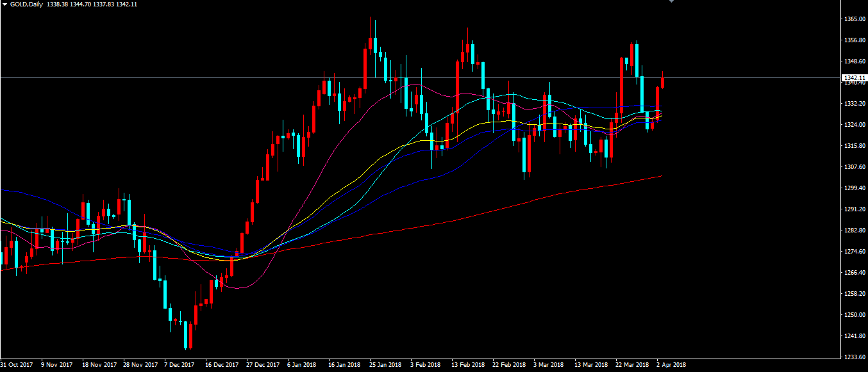This screenshot has height=372, width=868.
Task: Click the gray chart shift marker at top edge
Action: pos(671,1)
